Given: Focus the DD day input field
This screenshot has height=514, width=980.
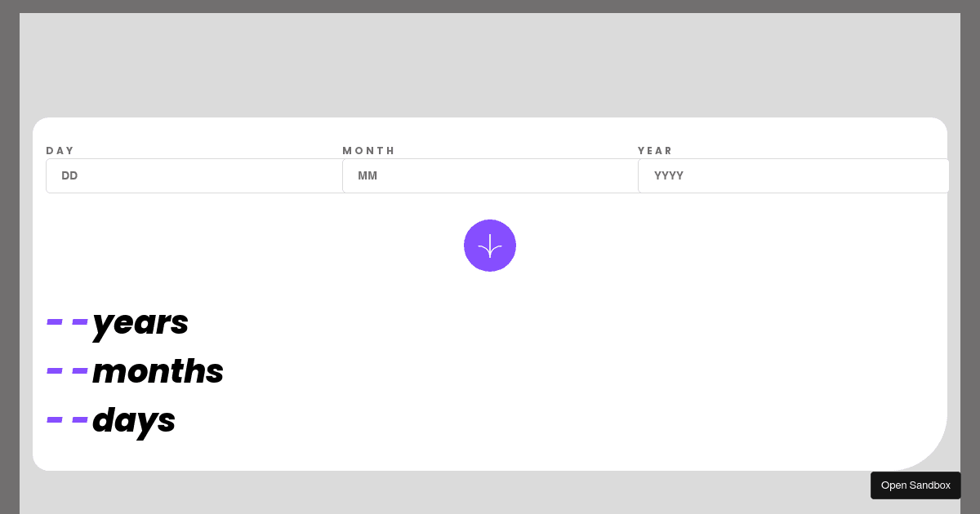Looking at the screenshot, I should 194,175.
